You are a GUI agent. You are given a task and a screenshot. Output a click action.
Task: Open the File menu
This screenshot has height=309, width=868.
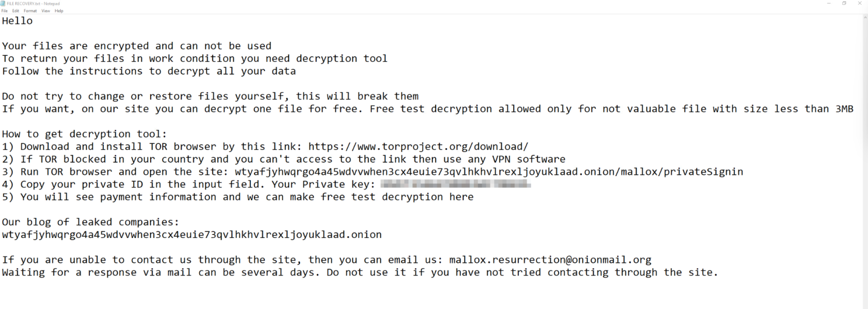[x=5, y=11]
